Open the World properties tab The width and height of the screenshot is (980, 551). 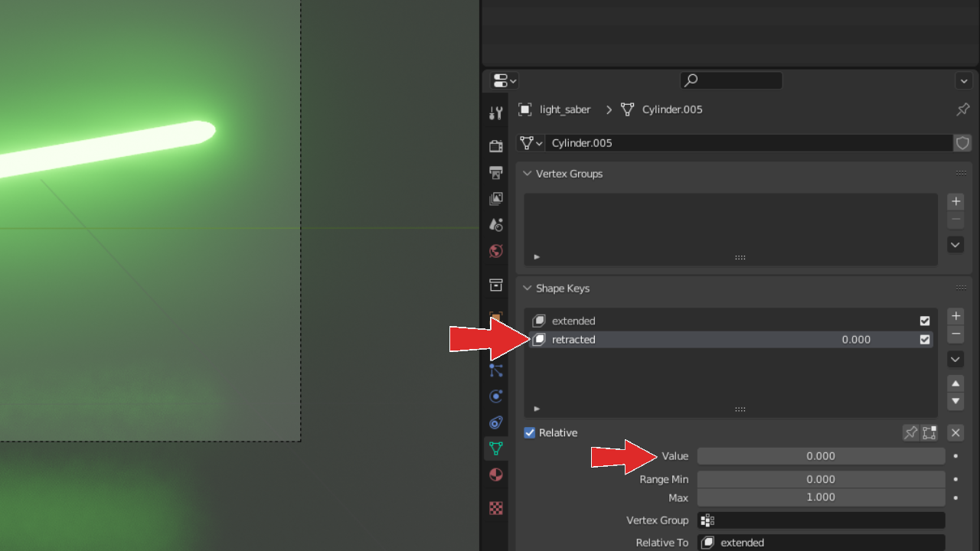pos(495,251)
